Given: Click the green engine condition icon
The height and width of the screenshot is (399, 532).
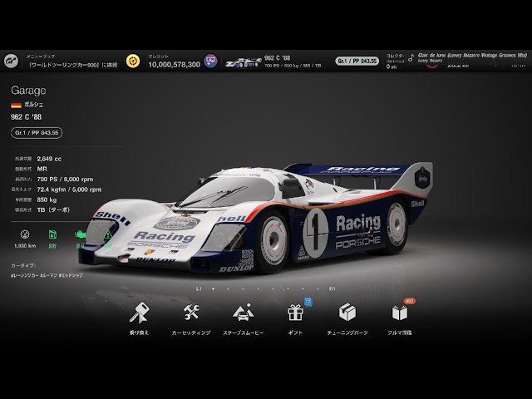Looking at the screenshot, I should pyautogui.click(x=80, y=234).
